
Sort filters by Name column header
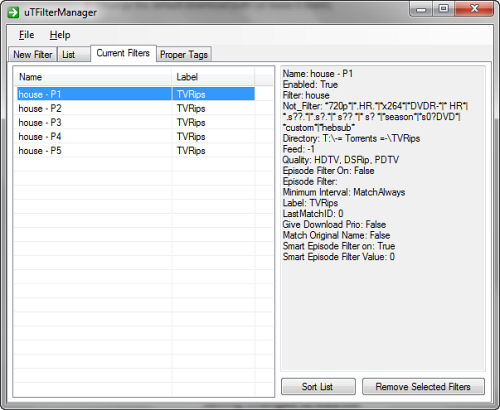click(93, 77)
